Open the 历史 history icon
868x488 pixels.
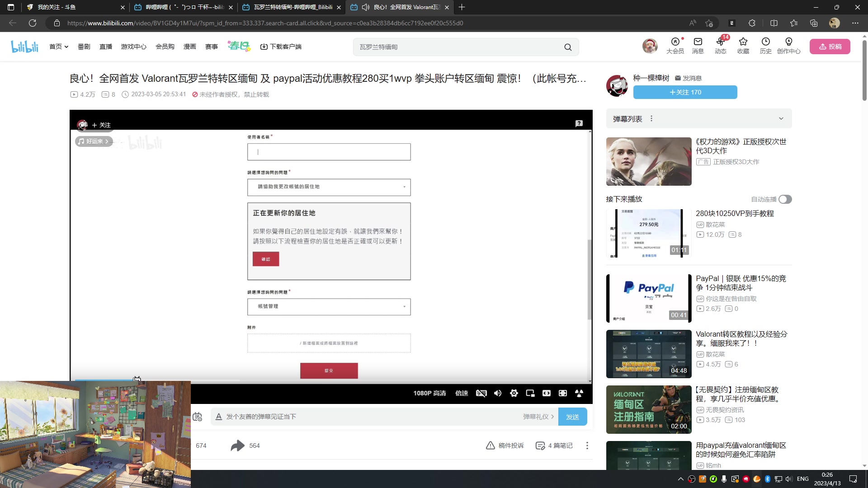[x=765, y=46]
